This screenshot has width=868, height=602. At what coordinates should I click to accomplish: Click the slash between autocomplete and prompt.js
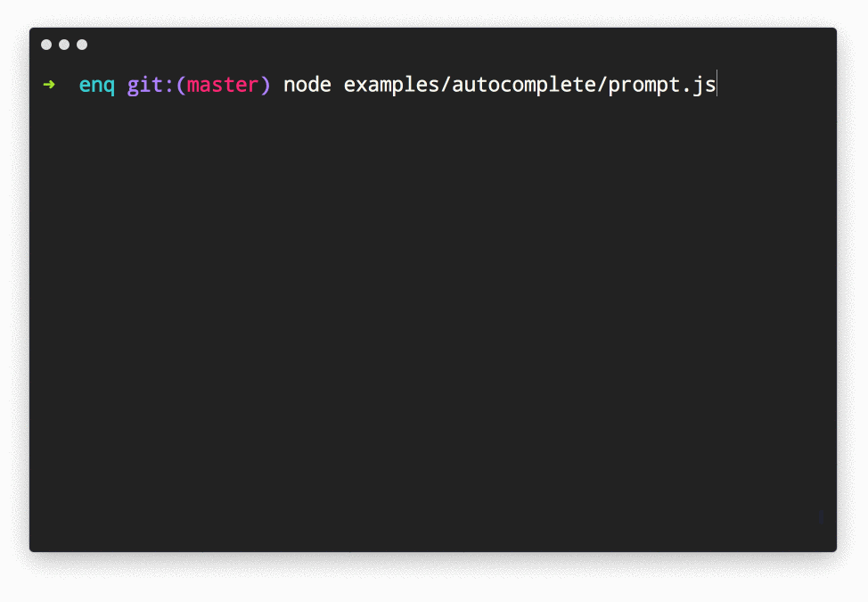(x=602, y=85)
